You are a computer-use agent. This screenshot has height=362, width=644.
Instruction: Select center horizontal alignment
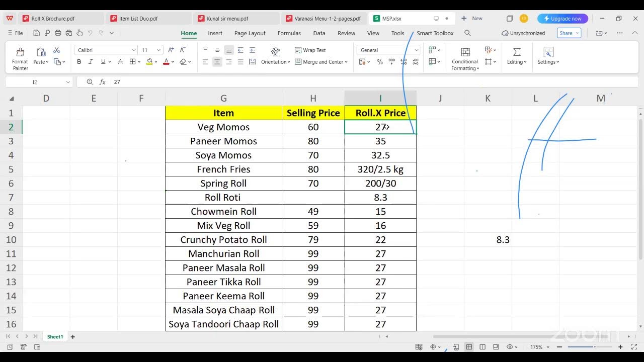(217, 62)
